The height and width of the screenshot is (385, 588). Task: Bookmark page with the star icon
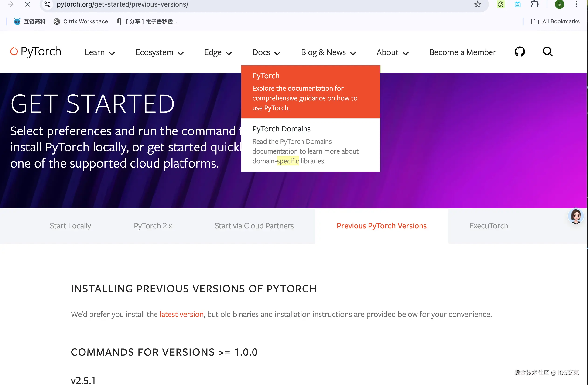[477, 4]
